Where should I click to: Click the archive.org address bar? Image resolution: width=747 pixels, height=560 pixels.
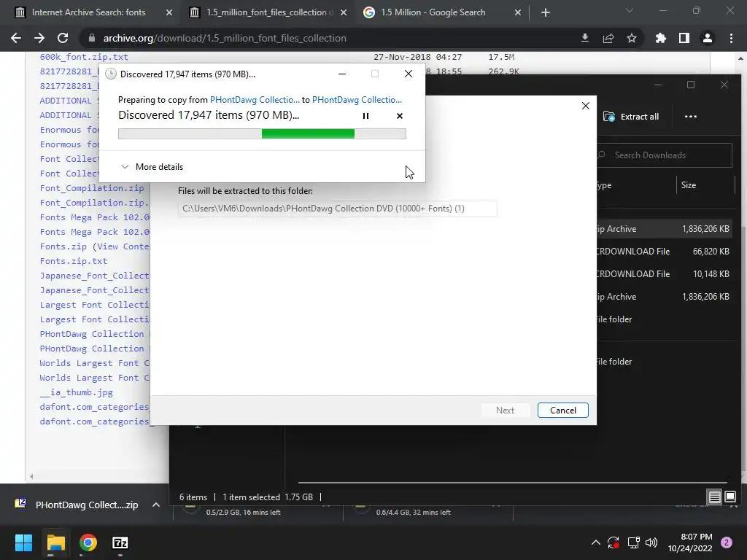329,38
